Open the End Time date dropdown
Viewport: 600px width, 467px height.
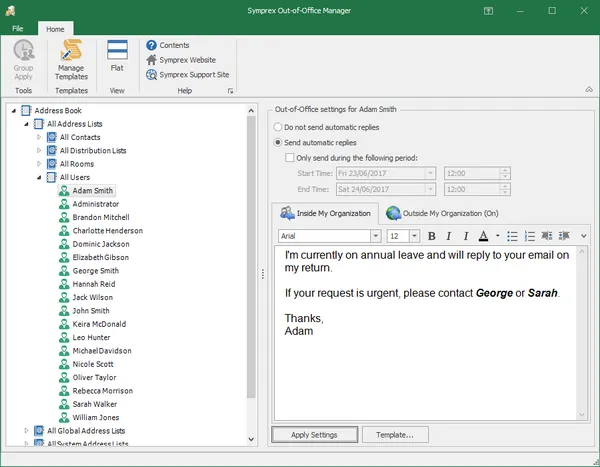click(430, 189)
